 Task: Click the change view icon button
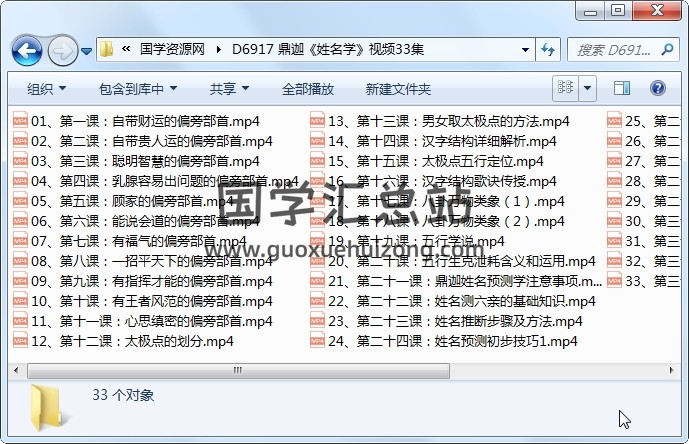565,88
